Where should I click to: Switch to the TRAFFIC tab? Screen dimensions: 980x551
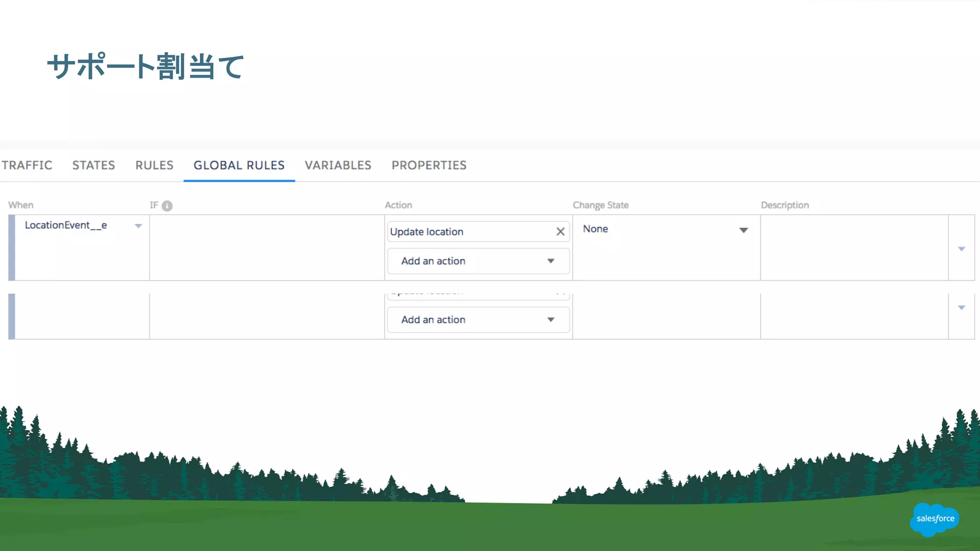tap(27, 165)
